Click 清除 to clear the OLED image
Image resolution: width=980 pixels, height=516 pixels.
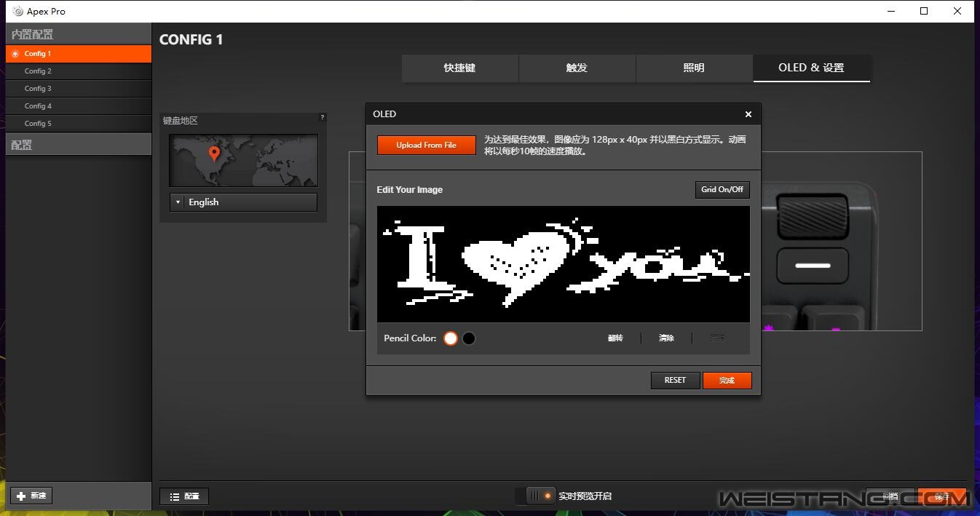click(666, 338)
